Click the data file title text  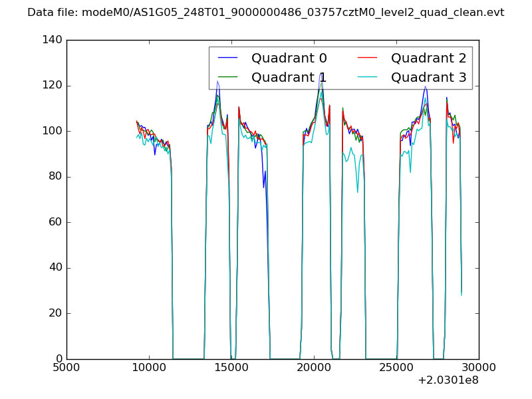coord(266,13)
